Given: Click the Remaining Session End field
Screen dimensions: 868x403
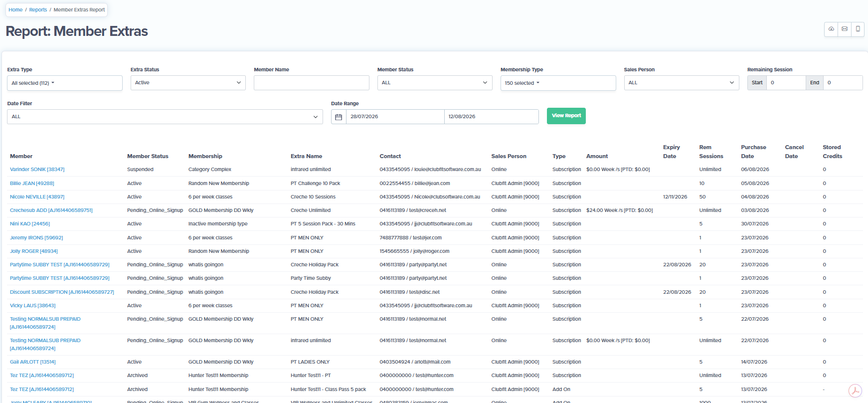Looking at the screenshot, I should click(x=843, y=83).
